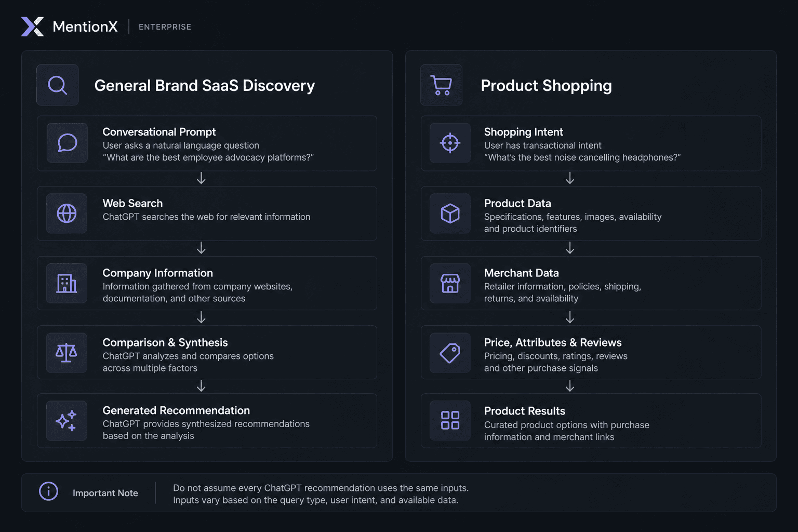
Task: Click the Generated Recommendation title
Action: click(176, 410)
